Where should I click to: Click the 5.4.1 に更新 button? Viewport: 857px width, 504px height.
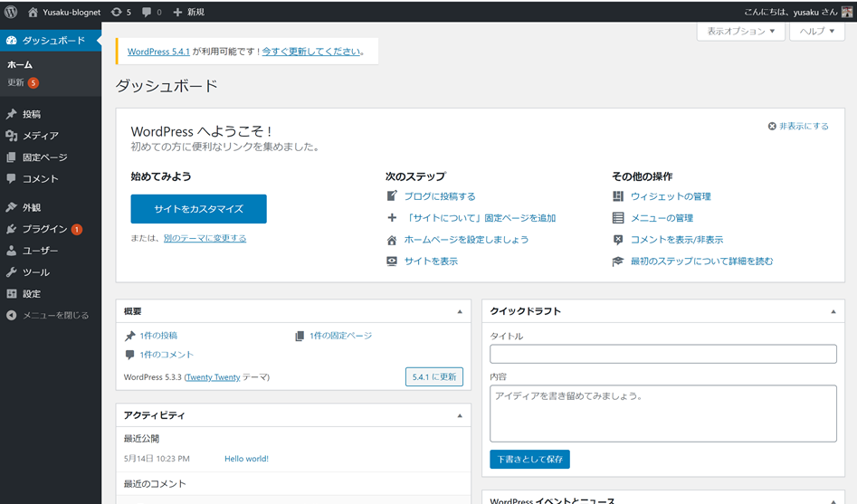tap(434, 376)
